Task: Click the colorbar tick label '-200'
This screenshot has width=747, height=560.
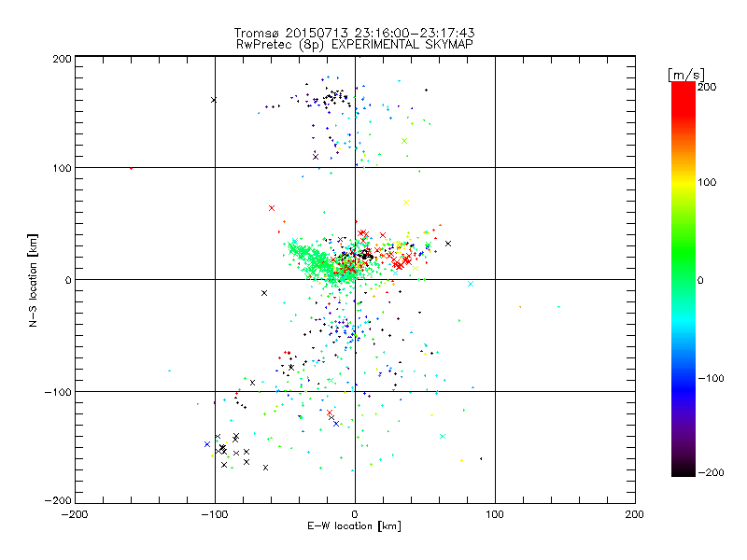Action: [x=711, y=472]
